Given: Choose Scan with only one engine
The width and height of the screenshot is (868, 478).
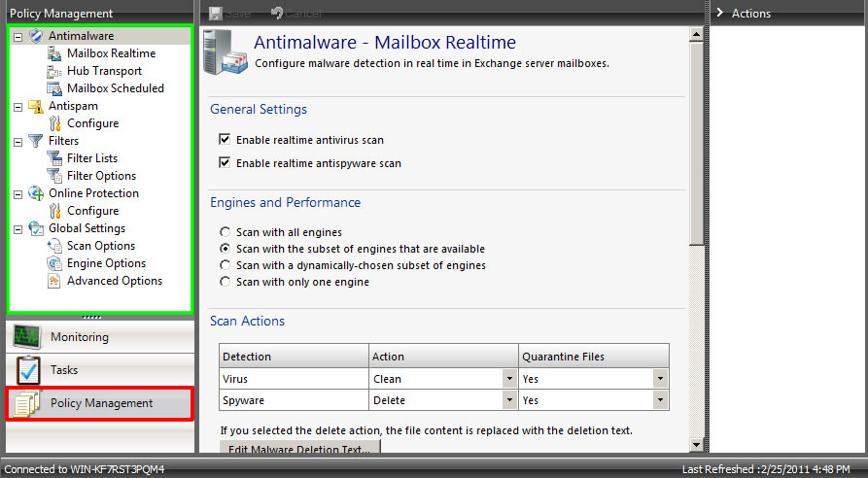Looking at the screenshot, I should tap(226, 282).
